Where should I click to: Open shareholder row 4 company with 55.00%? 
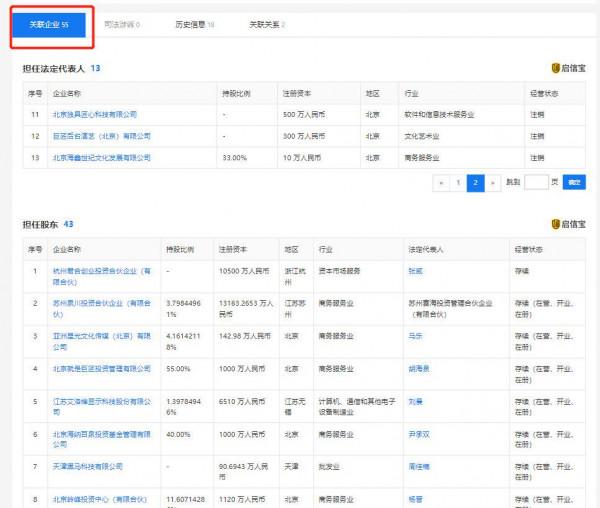click(x=101, y=369)
